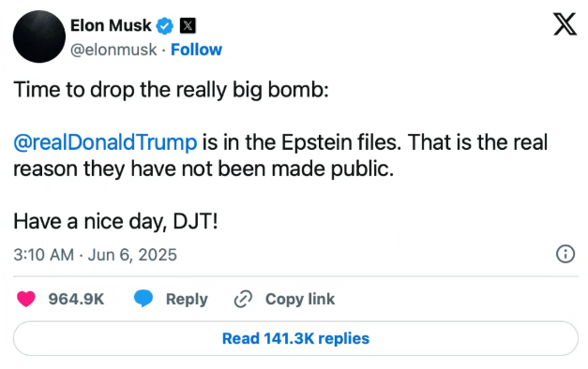Screen dimensions: 588x369
Task: Click the 'reason they have not been made public' line
Action: [204, 169]
